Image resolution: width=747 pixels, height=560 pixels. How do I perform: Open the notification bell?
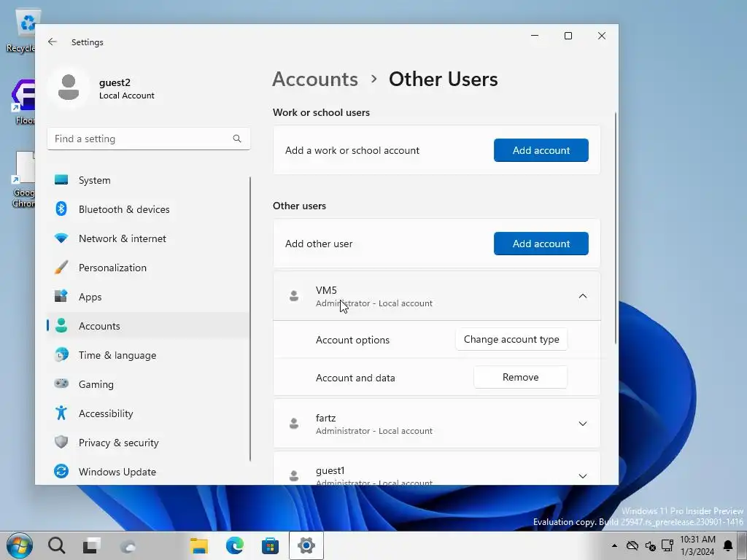[728, 545]
